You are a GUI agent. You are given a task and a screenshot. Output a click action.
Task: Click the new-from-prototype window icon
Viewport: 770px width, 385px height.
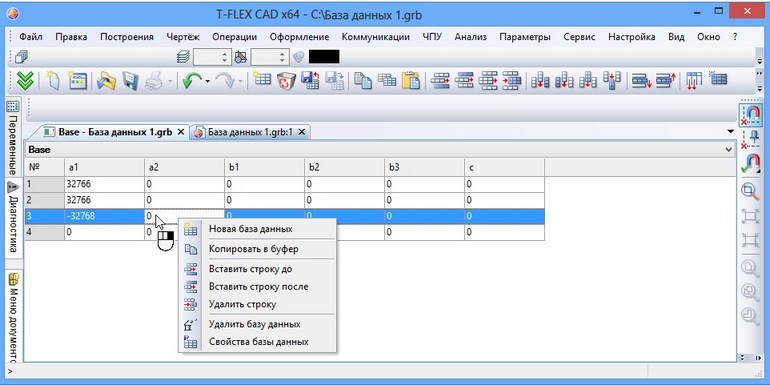click(x=77, y=81)
